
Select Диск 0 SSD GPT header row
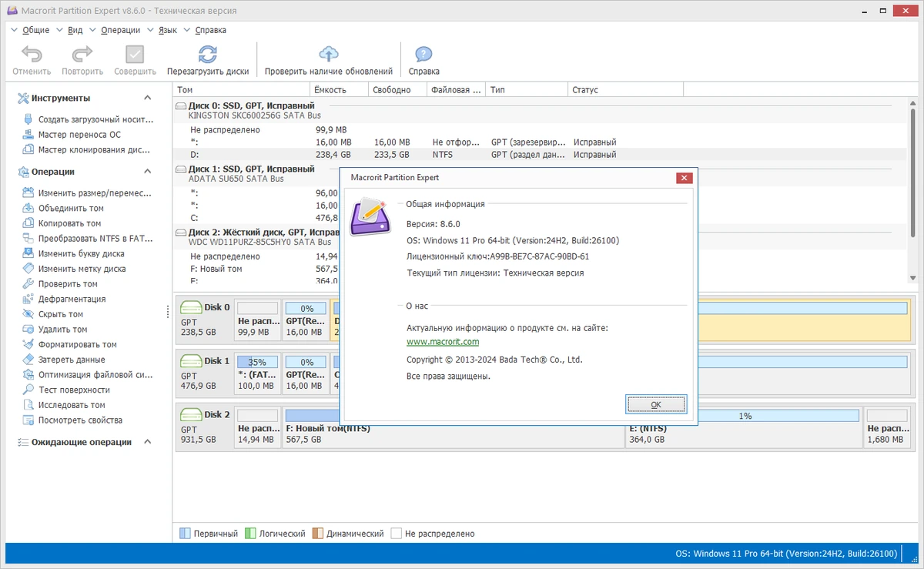(540, 109)
